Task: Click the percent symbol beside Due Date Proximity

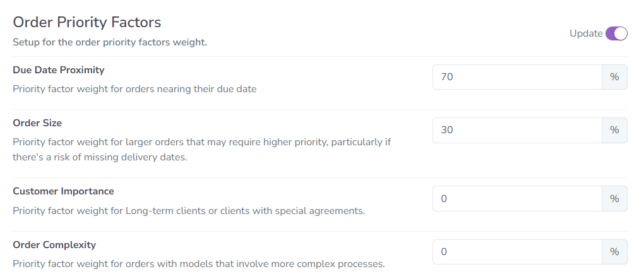Action: (x=614, y=77)
